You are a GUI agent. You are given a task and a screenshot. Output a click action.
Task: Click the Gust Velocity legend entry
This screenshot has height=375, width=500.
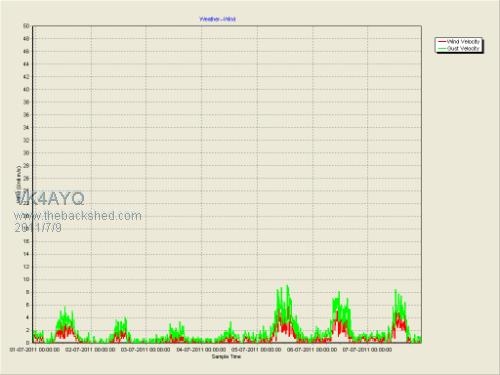click(459, 49)
